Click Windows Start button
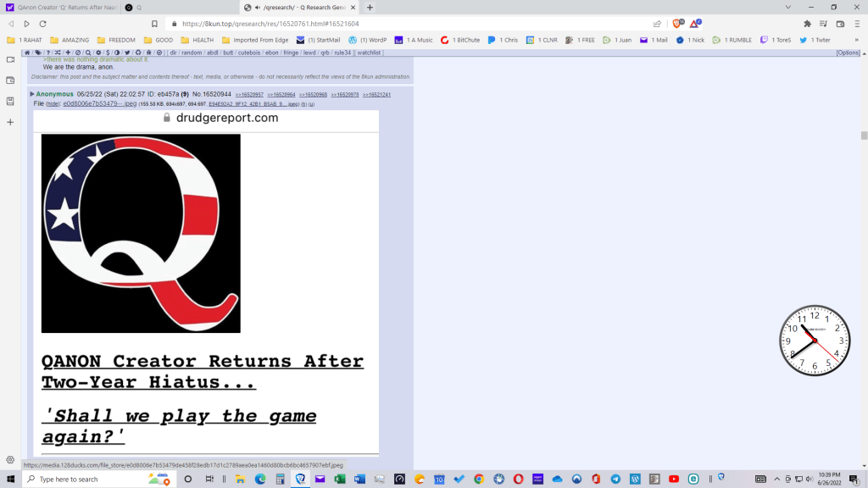868x488 pixels. [x=11, y=479]
